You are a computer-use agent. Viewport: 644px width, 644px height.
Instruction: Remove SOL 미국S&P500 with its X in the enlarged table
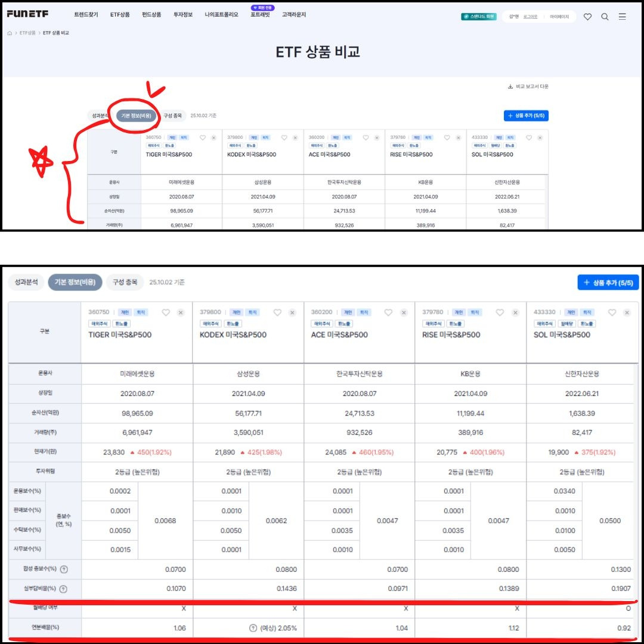coord(627,313)
